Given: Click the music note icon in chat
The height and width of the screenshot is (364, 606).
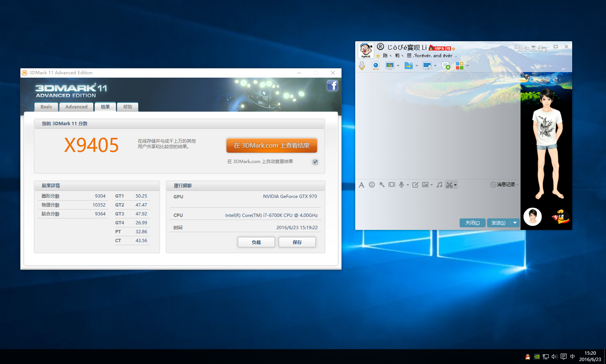Looking at the screenshot, I should [x=440, y=185].
